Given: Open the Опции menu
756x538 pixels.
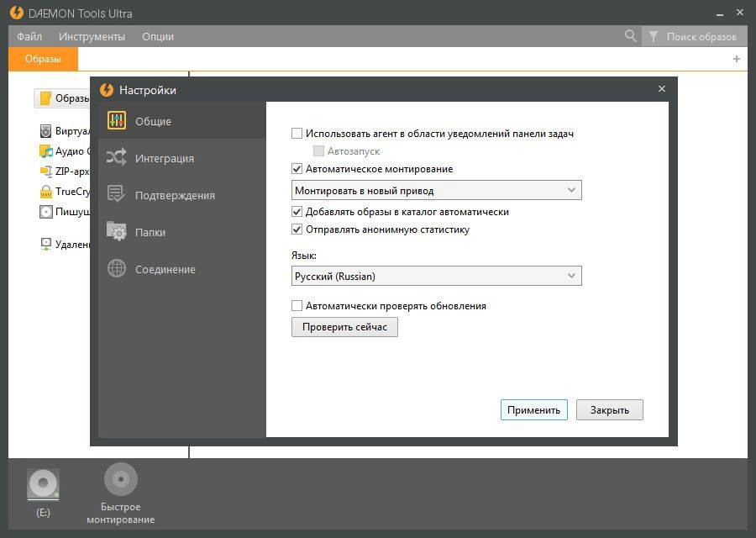Looking at the screenshot, I should click(158, 37).
